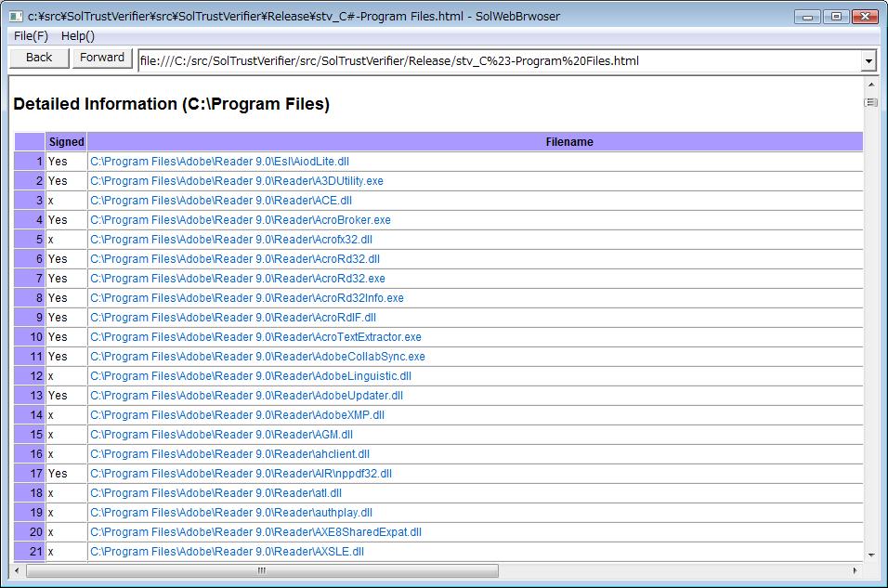This screenshot has height=588, width=888.
Task: Open the AXSLE.dll link
Action: pos(227,552)
